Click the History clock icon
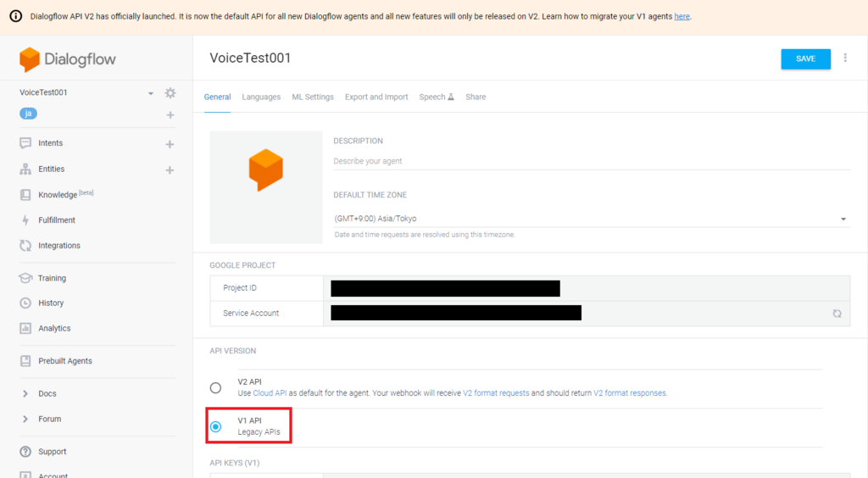Viewport: 868px width, 478px height. pyautogui.click(x=25, y=303)
